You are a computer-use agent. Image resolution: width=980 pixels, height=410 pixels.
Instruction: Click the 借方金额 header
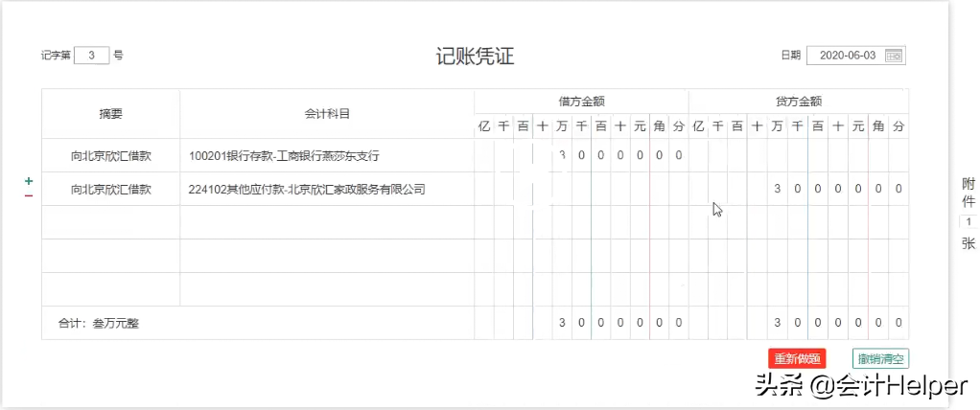pos(581,102)
